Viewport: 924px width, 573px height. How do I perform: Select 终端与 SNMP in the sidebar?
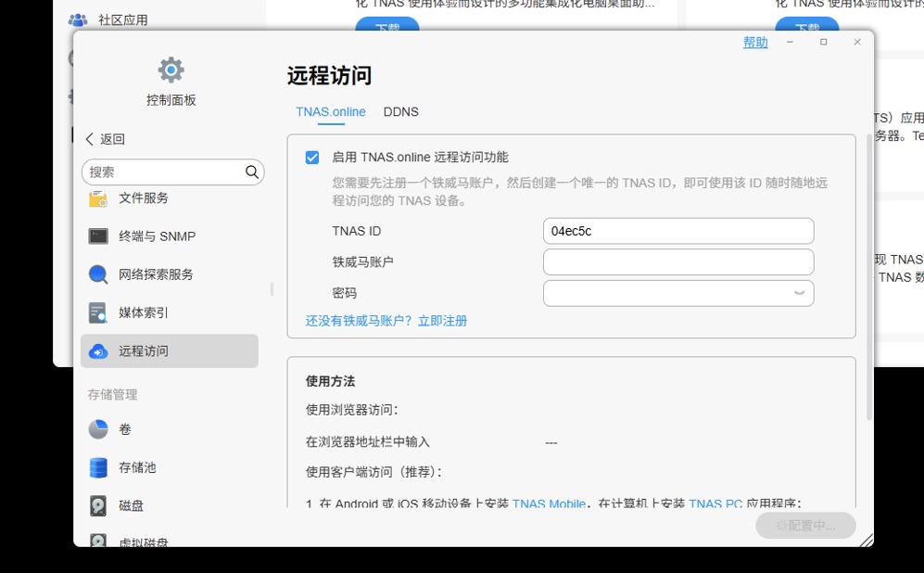pyautogui.click(x=170, y=236)
